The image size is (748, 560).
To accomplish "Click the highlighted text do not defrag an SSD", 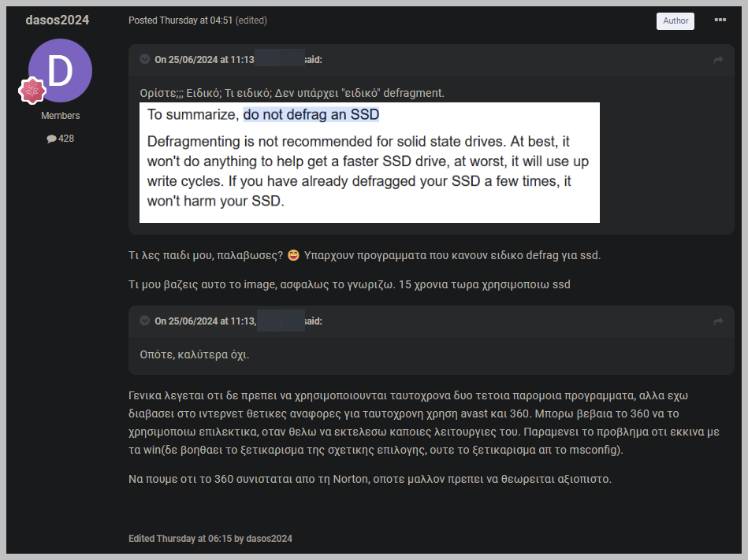I will click(x=311, y=114).
